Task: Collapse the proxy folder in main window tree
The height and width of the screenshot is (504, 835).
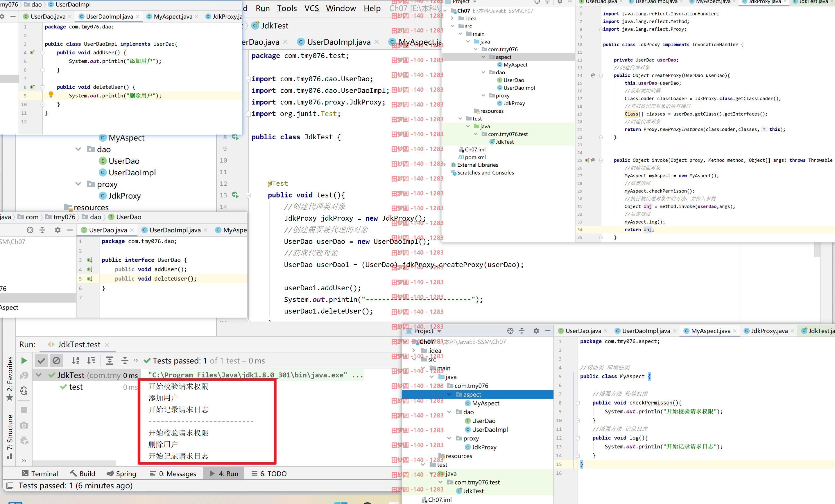Action: (78, 184)
